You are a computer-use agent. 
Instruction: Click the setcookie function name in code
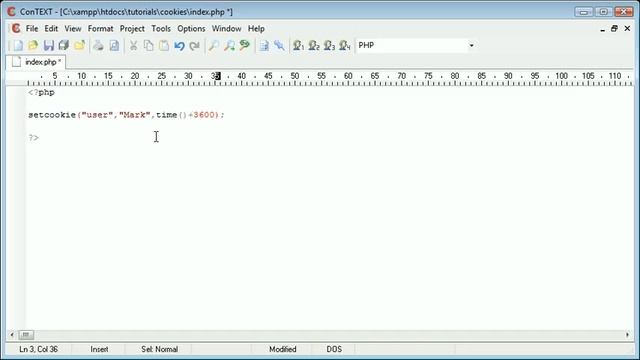pos(52,115)
